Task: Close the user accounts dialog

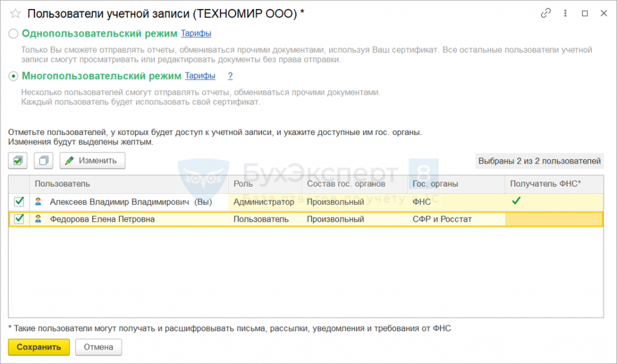Action: [604, 13]
